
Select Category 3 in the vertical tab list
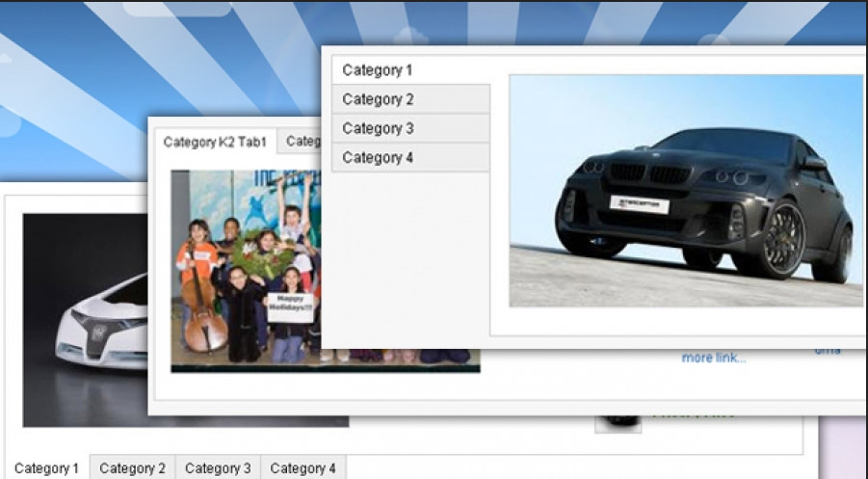coord(410,128)
